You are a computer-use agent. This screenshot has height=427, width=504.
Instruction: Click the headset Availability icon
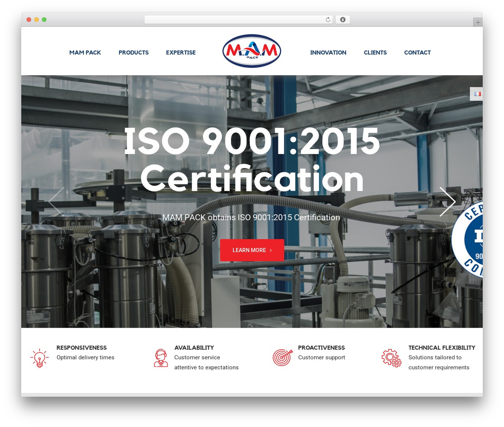pos(161,358)
